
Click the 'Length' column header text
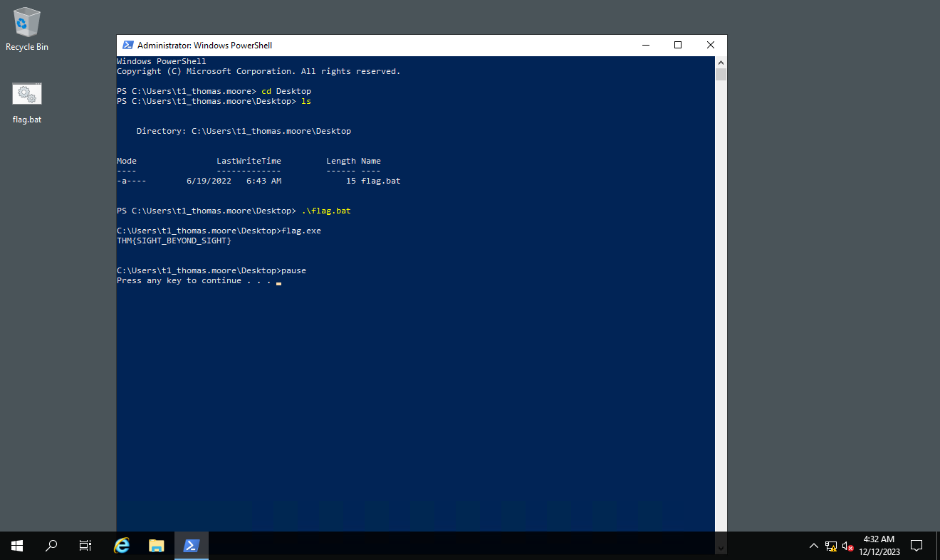pyautogui.click(x=341, y=161)
